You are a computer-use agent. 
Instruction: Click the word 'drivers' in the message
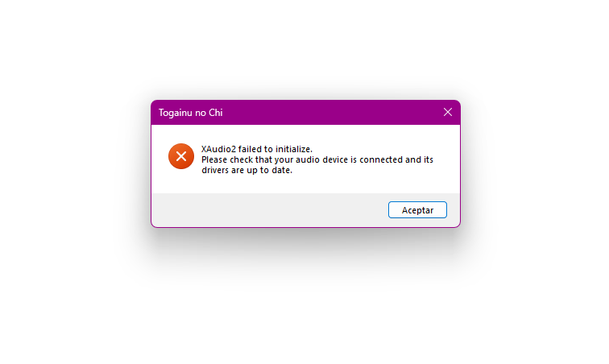pyautogui.click(x=215, y=170)
